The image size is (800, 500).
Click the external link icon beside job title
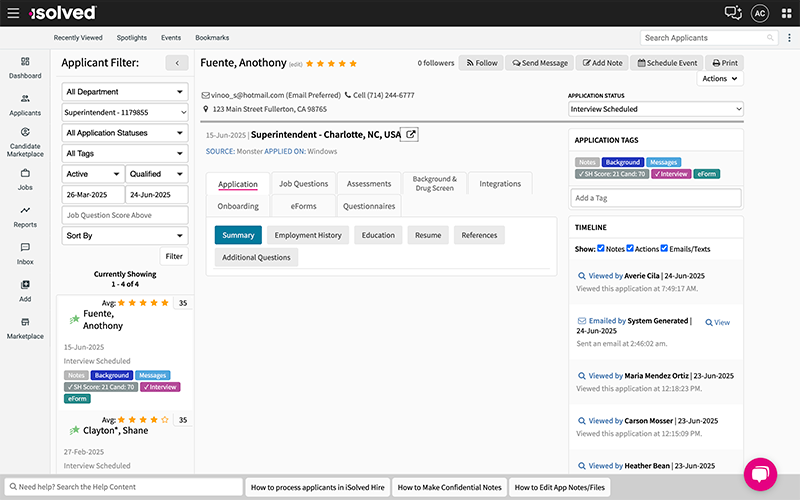[x=410, y=134]
